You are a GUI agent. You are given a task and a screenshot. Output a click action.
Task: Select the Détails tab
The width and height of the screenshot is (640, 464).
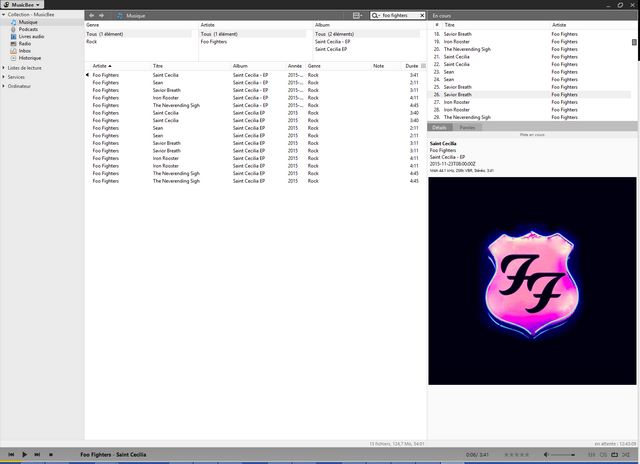(440, 128)
